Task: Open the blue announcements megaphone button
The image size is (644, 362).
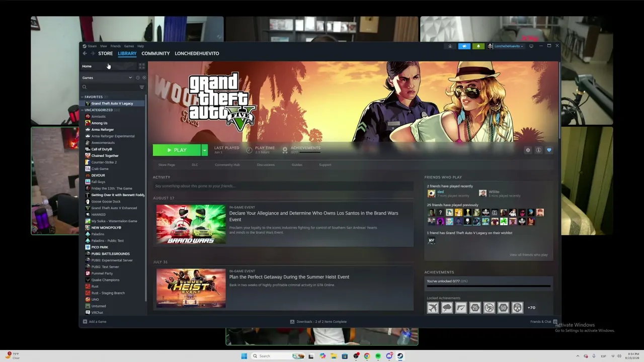Action: click(464, 46)
